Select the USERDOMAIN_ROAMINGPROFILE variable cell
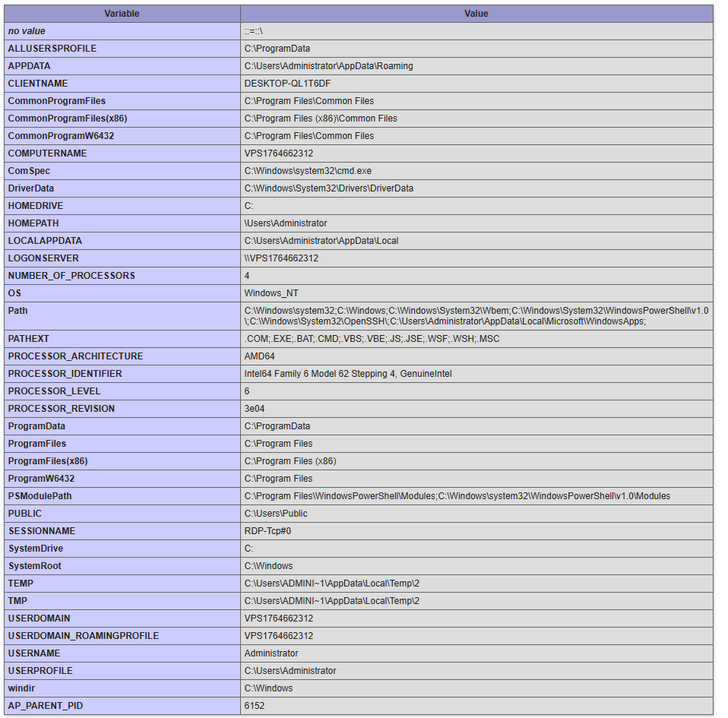 [x=84, y=636]
